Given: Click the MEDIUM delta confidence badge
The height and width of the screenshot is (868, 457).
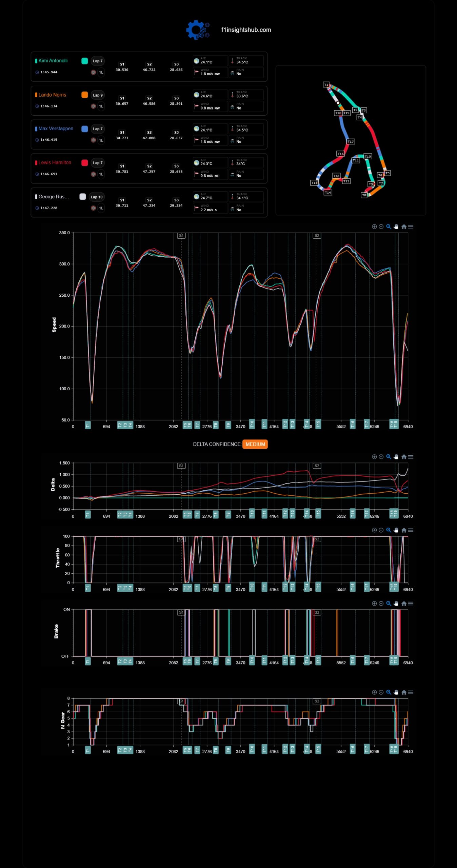Looking at the screenshot, I should click(x=255, y=444).
